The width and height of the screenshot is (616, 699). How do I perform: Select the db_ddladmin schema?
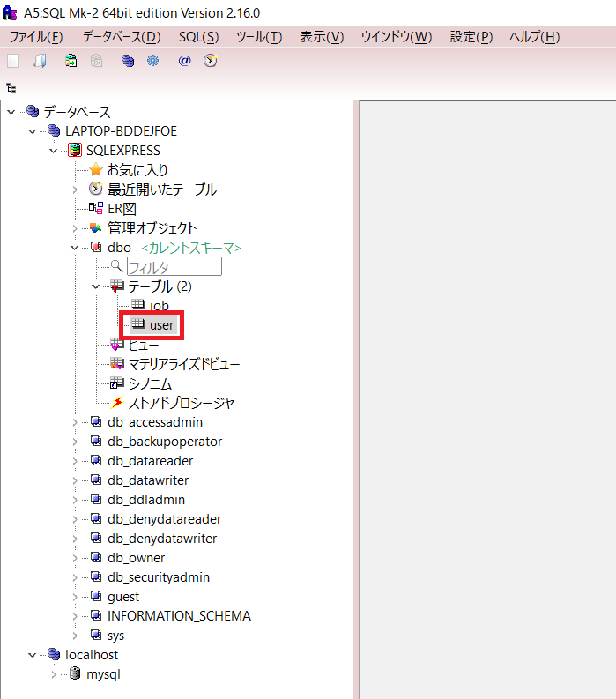[146, 500]
